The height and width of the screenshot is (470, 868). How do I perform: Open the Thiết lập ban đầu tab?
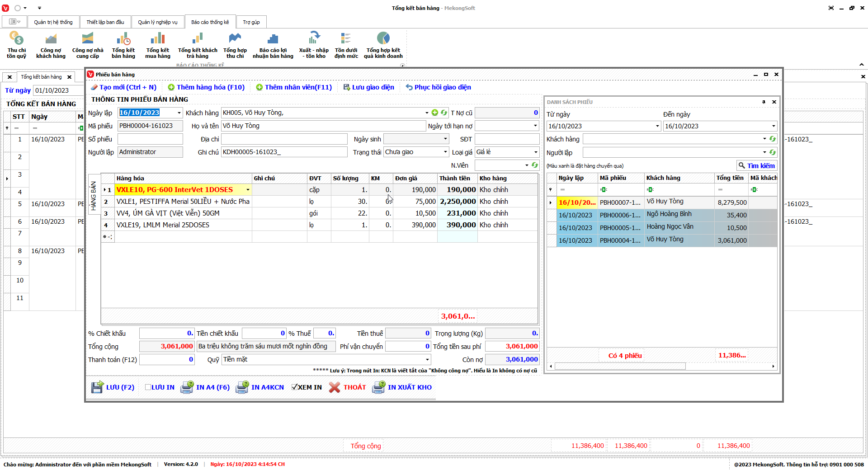tap(105, 22)
